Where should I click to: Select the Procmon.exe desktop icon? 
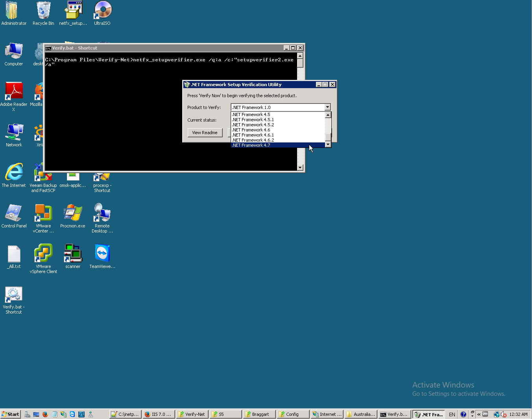(x=73, y=216)
